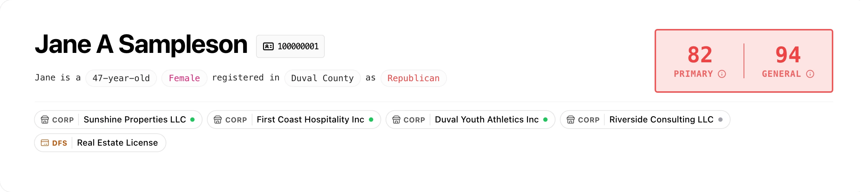Click the First Coast Hospitality storefront icon
Screen dimensions: 868x192
click(218, 120)
